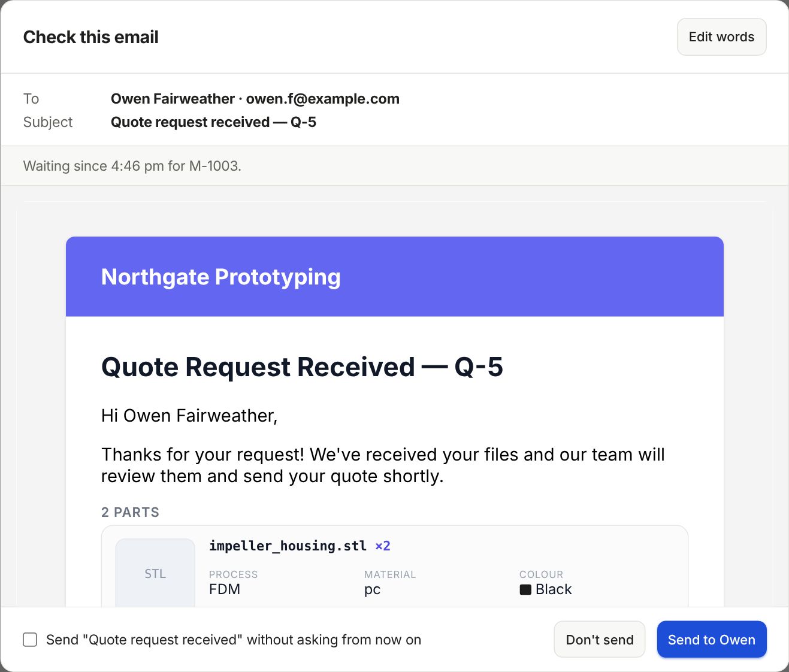The width and height of the screenshot is (789, 672).
Task: Click recipient Owen Fairweather email address
Action: point(322,99)
